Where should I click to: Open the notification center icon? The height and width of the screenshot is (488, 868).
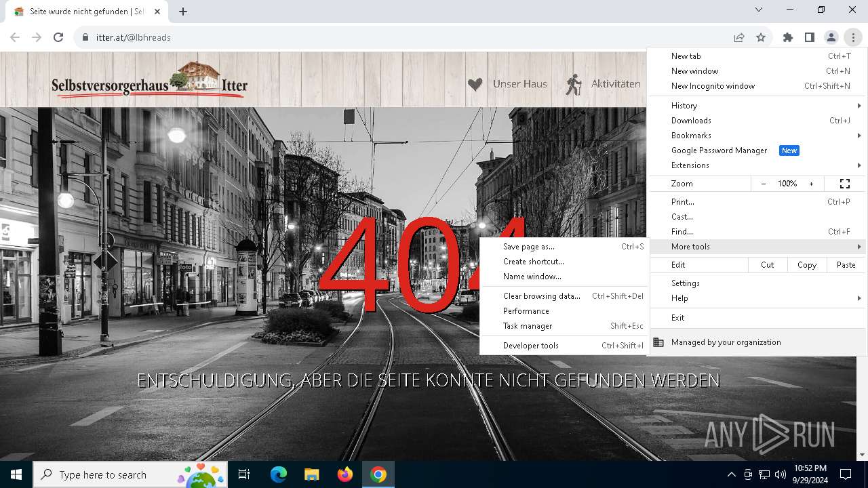click(x=846, y=474)
